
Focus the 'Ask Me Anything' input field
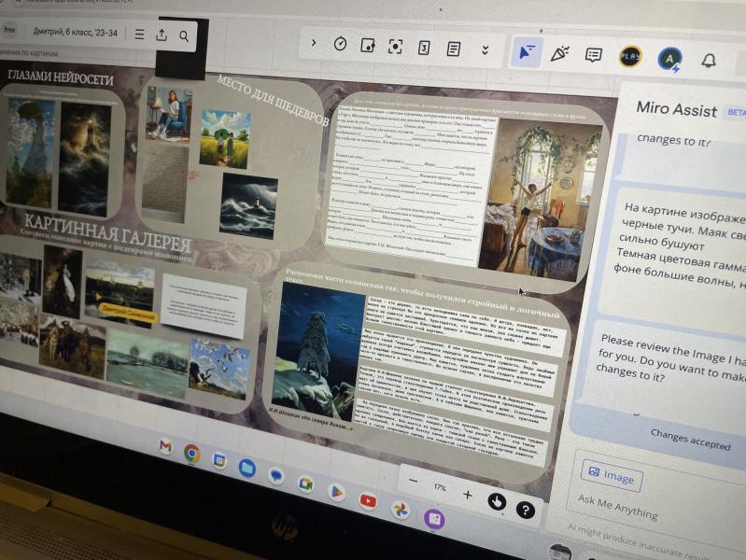coord(617,506)
